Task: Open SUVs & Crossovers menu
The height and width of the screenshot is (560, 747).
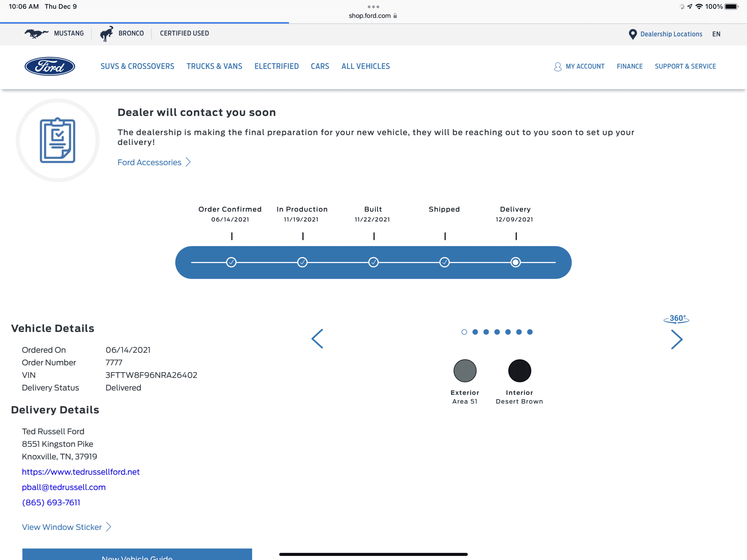Action: click(x=138, y=66)
